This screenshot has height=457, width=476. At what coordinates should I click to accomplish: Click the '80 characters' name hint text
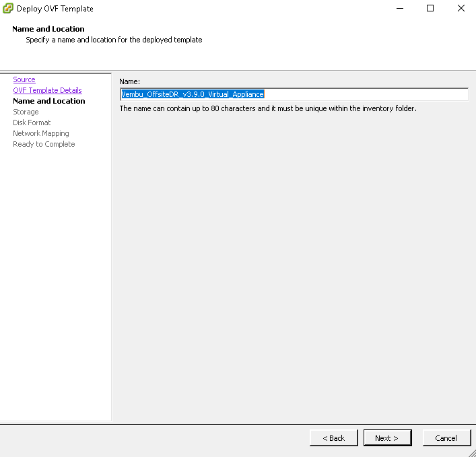pos(268,108)
